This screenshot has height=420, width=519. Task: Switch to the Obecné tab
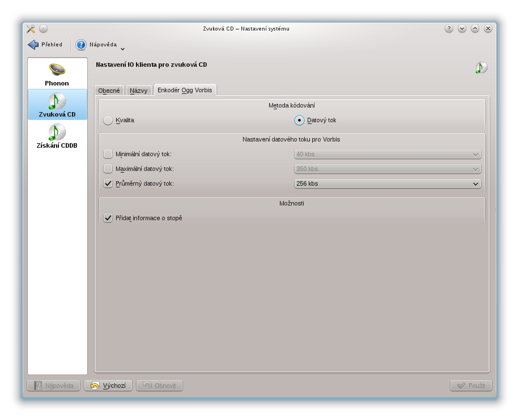tap(109, 91)
